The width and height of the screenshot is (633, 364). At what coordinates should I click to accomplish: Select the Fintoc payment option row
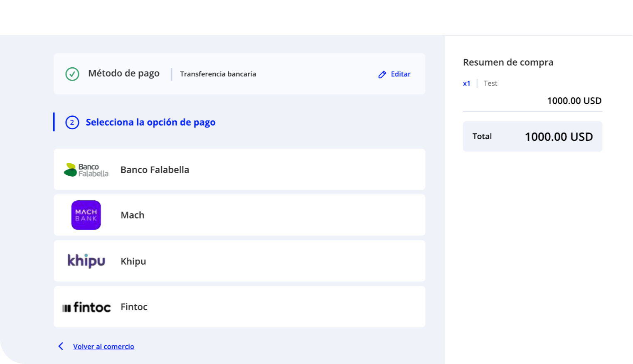point(239,307)
